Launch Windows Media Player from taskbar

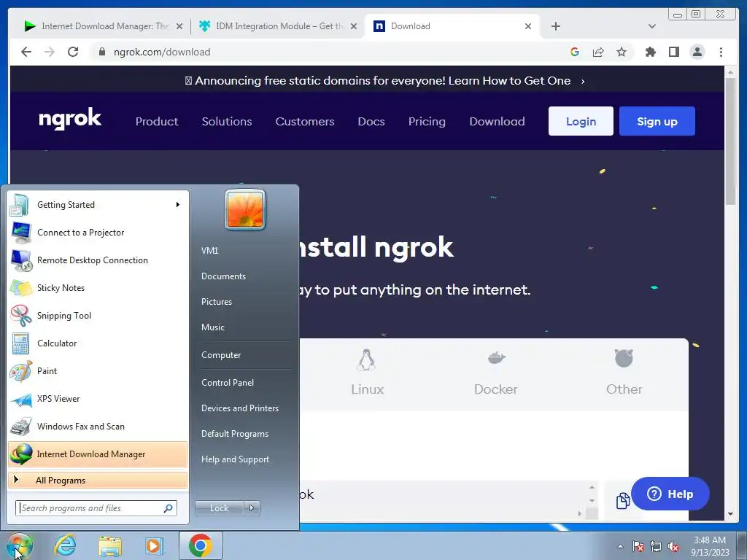(155, 545)
